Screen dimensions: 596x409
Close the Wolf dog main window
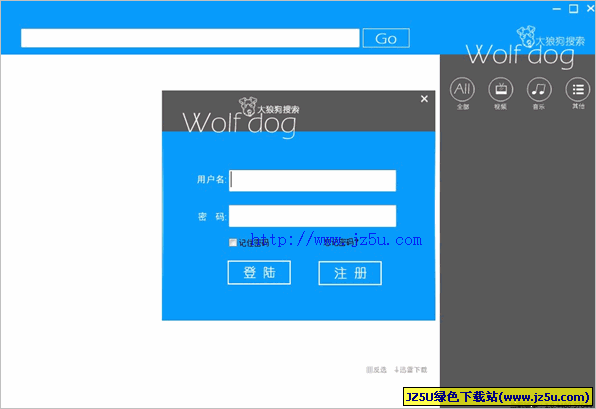[591, 9]
